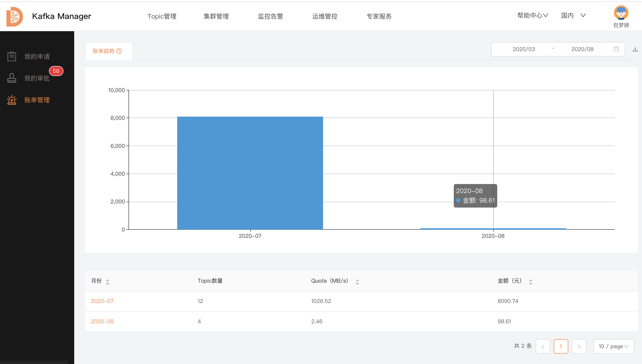Select 账单管理 in sidebar

37,100
